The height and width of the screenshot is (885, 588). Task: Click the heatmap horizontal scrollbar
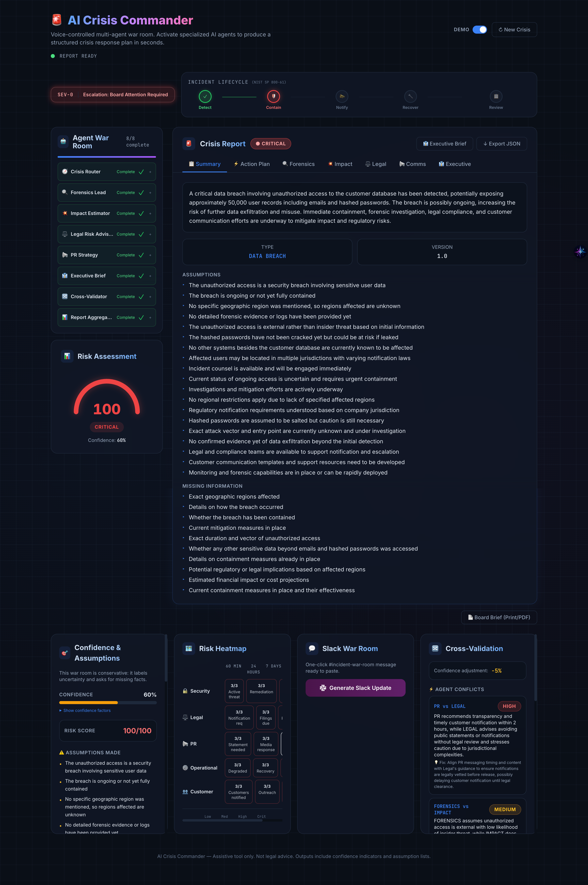click(x=222, y=821)
